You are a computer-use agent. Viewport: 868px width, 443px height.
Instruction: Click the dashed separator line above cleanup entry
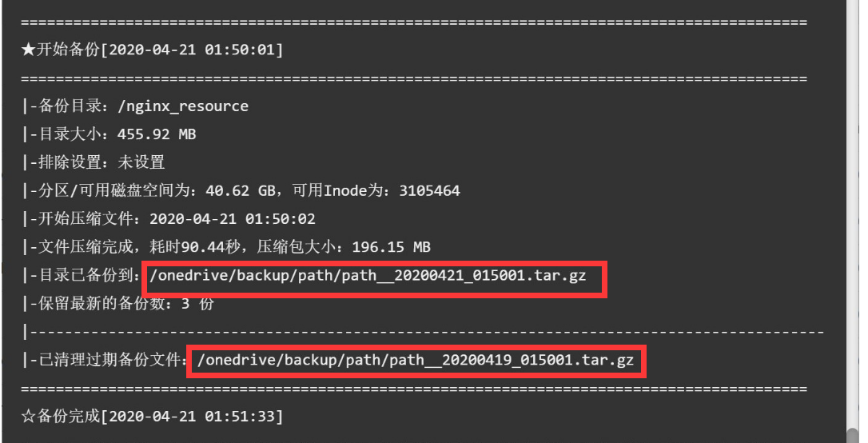(x=424, y=332)
